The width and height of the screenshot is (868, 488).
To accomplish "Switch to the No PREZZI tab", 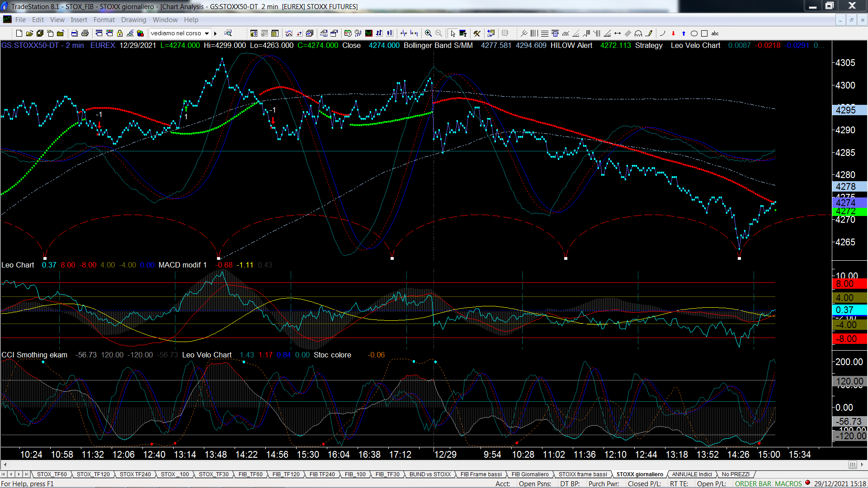I will click(736, 474).
